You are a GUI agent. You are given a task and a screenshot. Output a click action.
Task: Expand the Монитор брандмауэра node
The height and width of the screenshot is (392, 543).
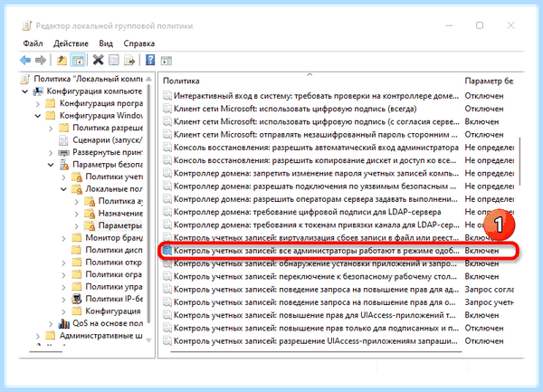pos(63,238)
